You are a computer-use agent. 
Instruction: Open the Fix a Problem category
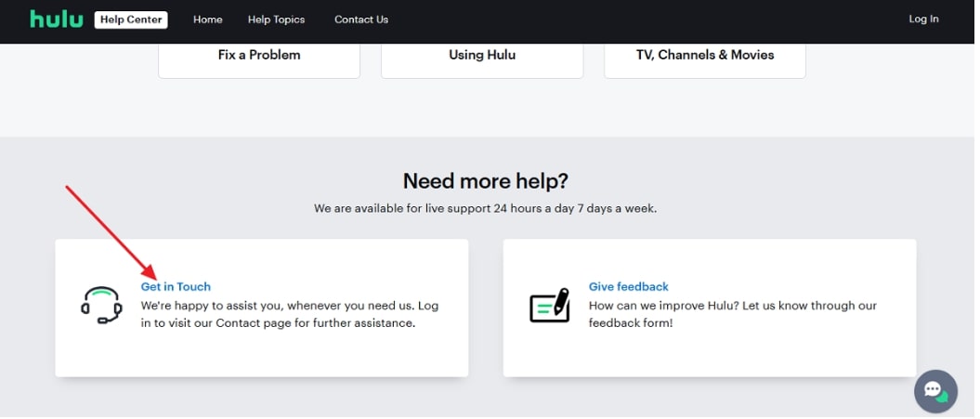coord(259,55)
